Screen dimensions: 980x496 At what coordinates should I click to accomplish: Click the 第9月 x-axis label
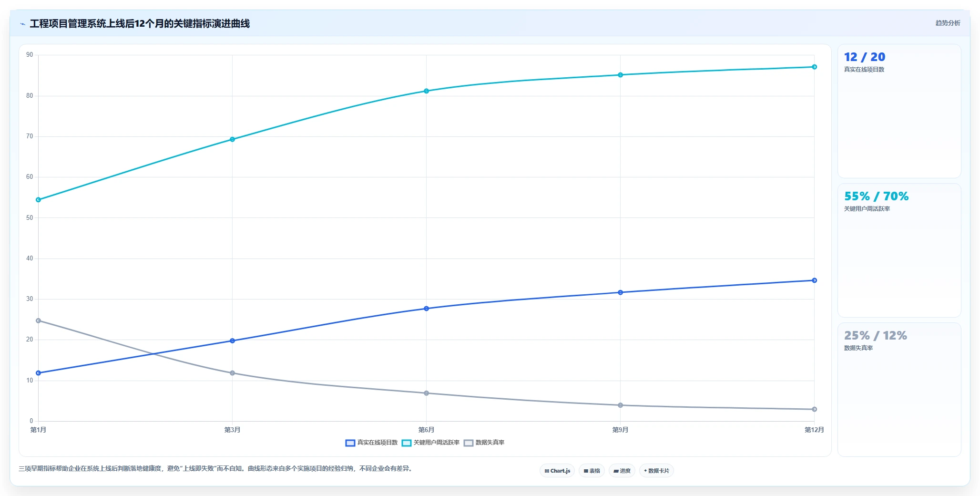point(621,430)
